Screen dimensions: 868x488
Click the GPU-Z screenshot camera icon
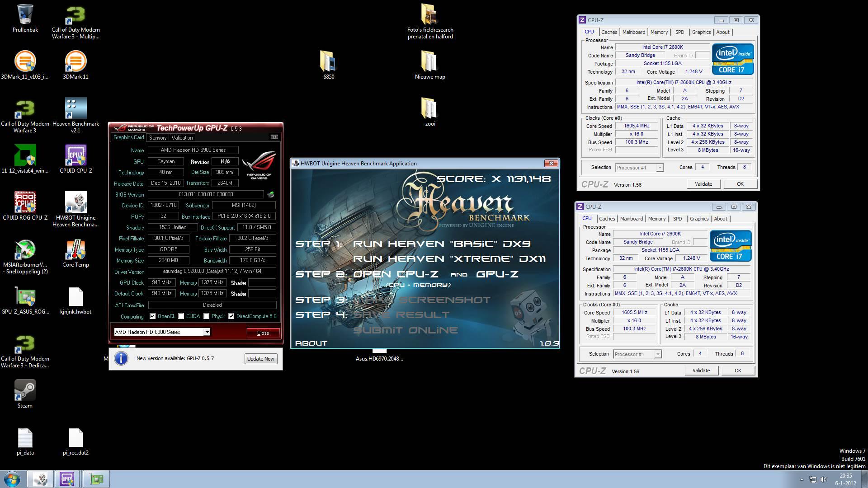pos(274,137)
